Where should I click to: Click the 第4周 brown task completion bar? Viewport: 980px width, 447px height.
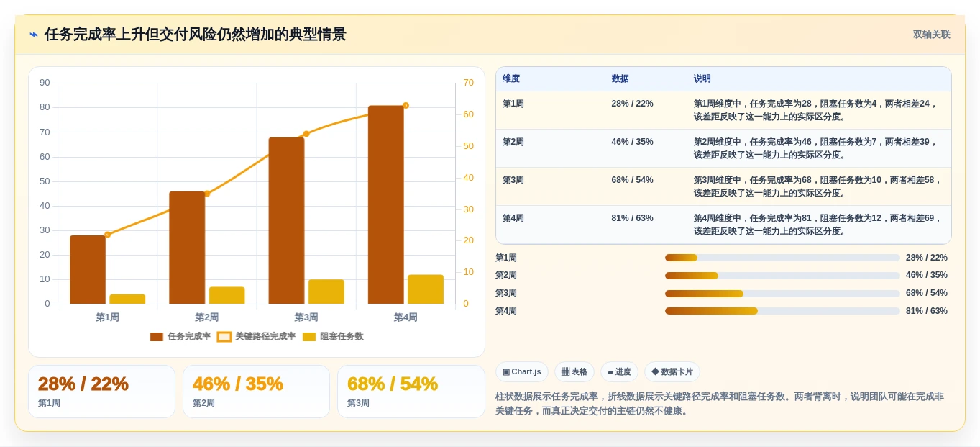click(x=386, y=204)
